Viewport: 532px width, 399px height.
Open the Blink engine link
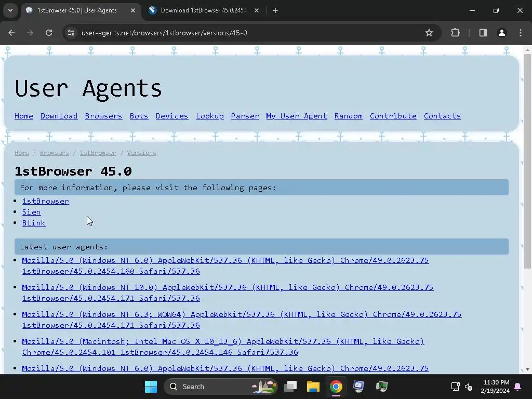click(34, 223)
